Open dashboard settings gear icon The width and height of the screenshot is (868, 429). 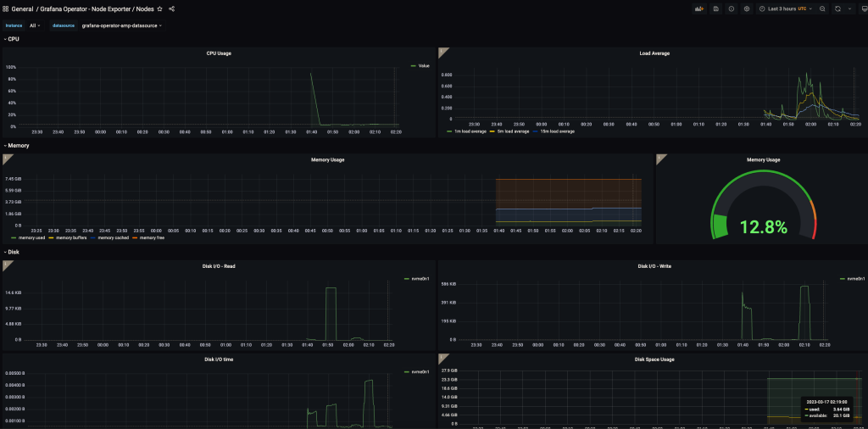click(x=747, y=8)
